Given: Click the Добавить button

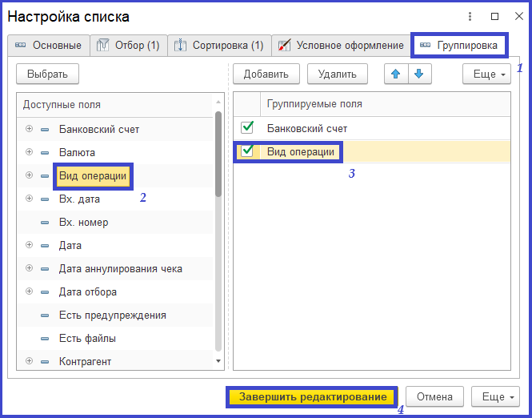Looking at the screenshot, I should pos(266,74).
